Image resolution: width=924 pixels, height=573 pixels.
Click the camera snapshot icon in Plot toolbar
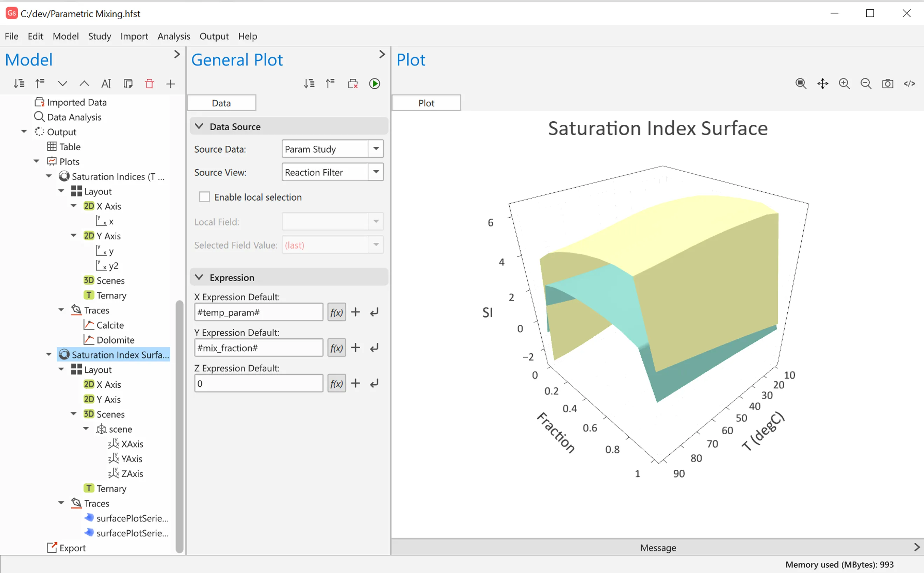[887, 83]
